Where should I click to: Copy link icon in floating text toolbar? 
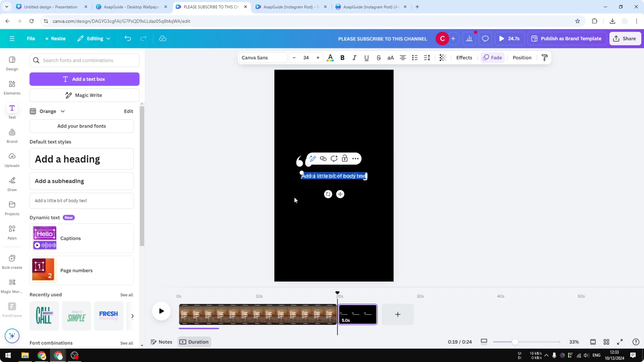click(323, 158)
